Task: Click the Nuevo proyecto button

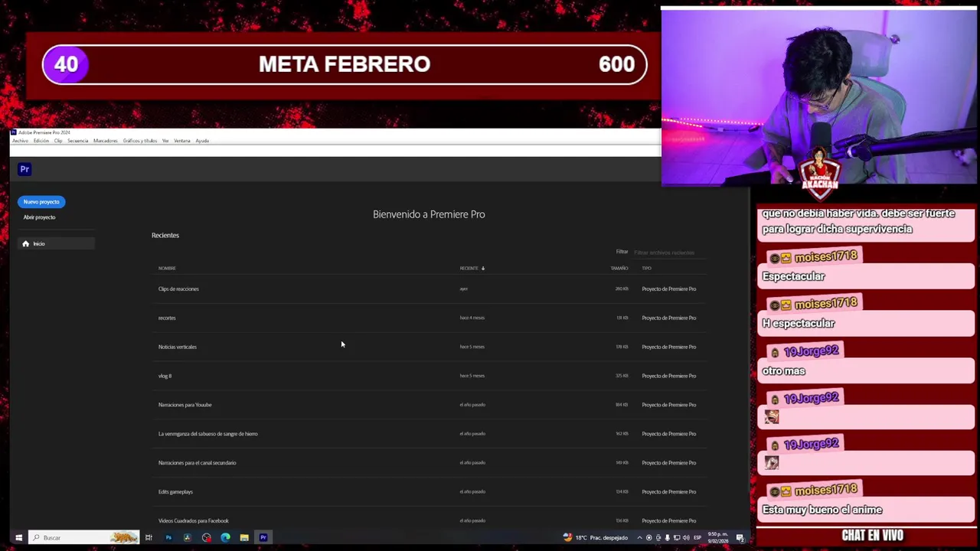Action: (41, 202)
